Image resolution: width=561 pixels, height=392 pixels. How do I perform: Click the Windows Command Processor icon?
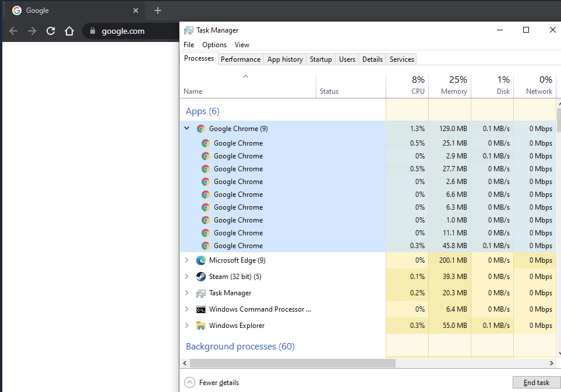200,309
